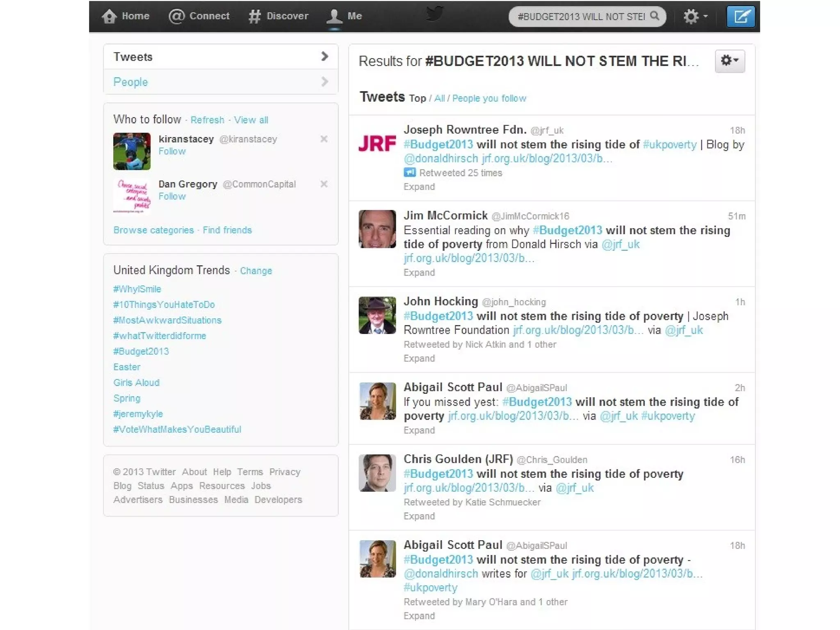The image size is (840, 630).
Task: Open search results options gear dropdown
Action: [729, 61]
